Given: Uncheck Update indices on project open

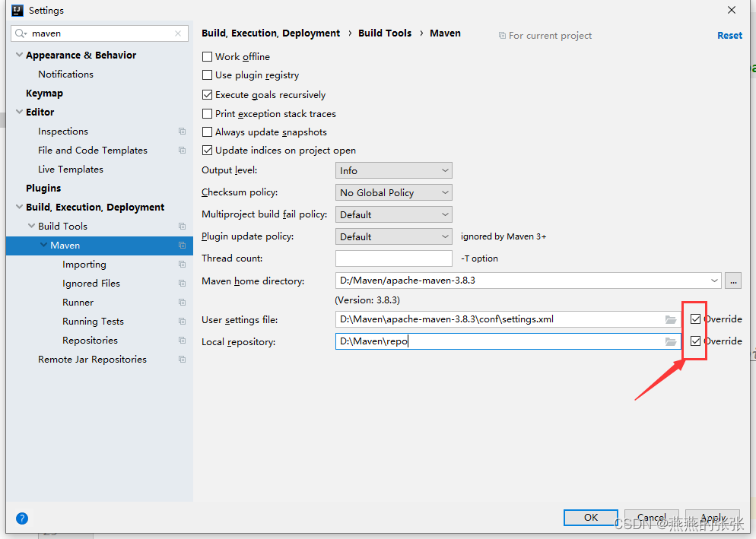Looking at the screenshot, I should click(x=207, y=150).
